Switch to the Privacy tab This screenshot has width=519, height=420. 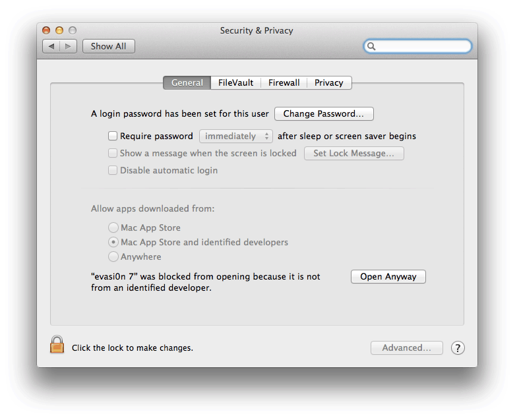(x=328, y=82)
